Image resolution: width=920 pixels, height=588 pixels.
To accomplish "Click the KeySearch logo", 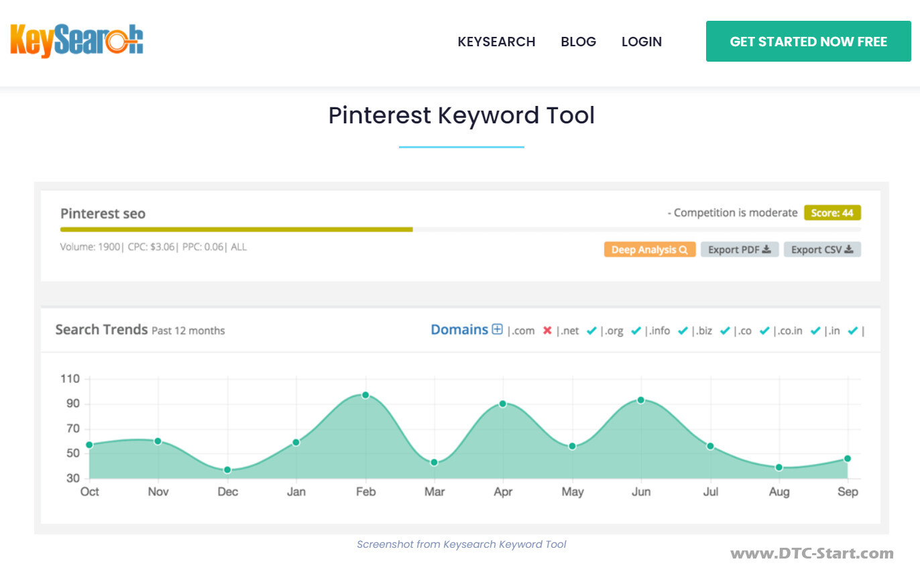I will coord(76,41).
